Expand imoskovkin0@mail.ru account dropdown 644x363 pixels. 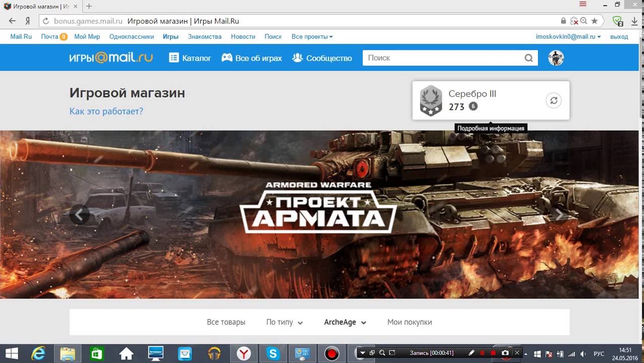tap(568, 37)
